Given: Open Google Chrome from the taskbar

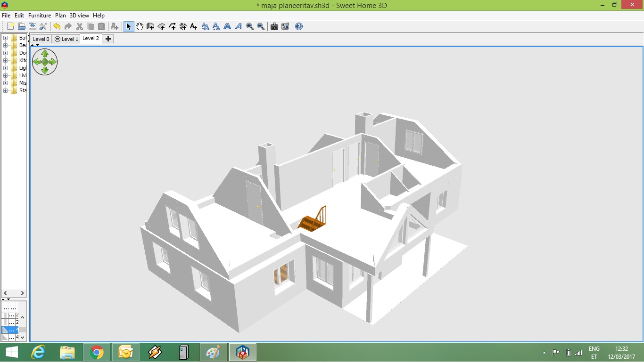Looking at the screenshot, I should (x=97, y=352).
